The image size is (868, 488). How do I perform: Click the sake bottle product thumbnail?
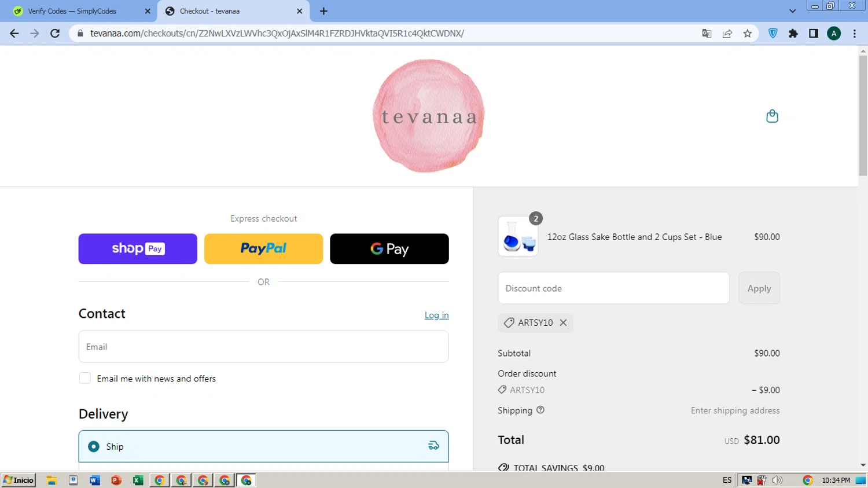(518, 236)
